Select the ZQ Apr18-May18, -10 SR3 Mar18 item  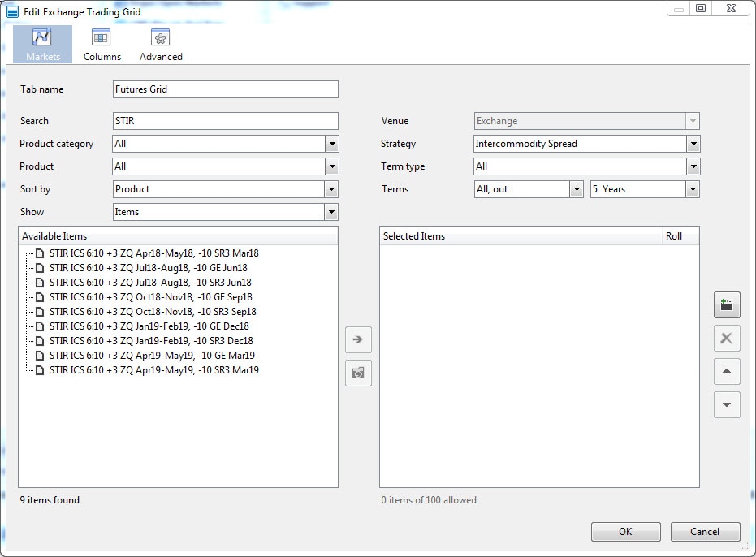[x=153, y=253]
